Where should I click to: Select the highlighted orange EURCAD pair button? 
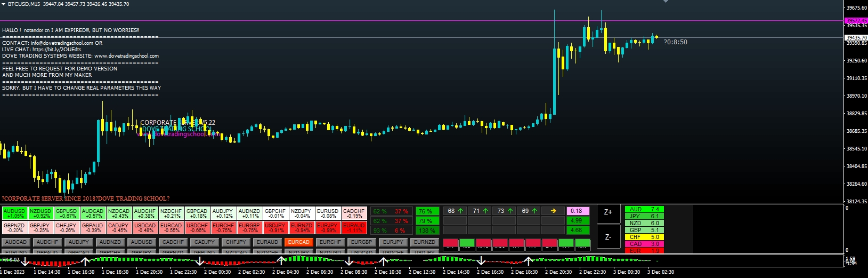point(299,242)
